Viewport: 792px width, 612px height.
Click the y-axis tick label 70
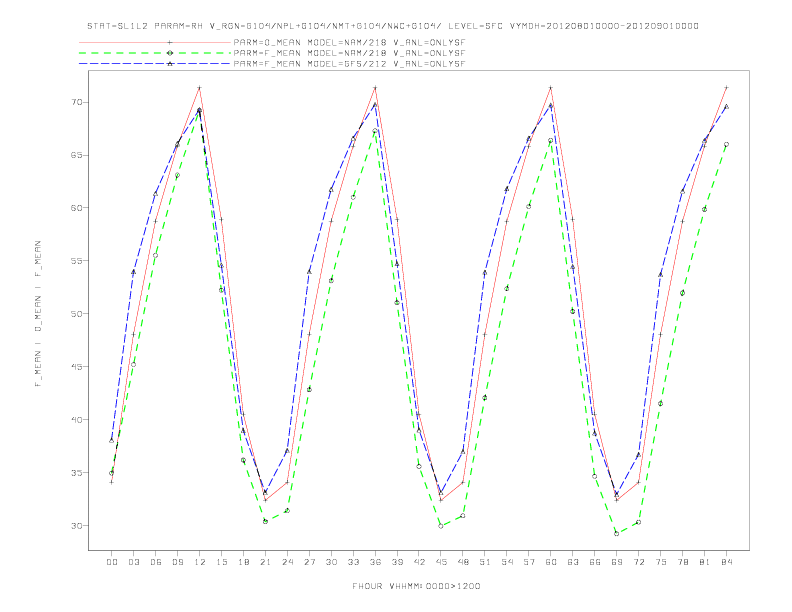click(76, 102)
